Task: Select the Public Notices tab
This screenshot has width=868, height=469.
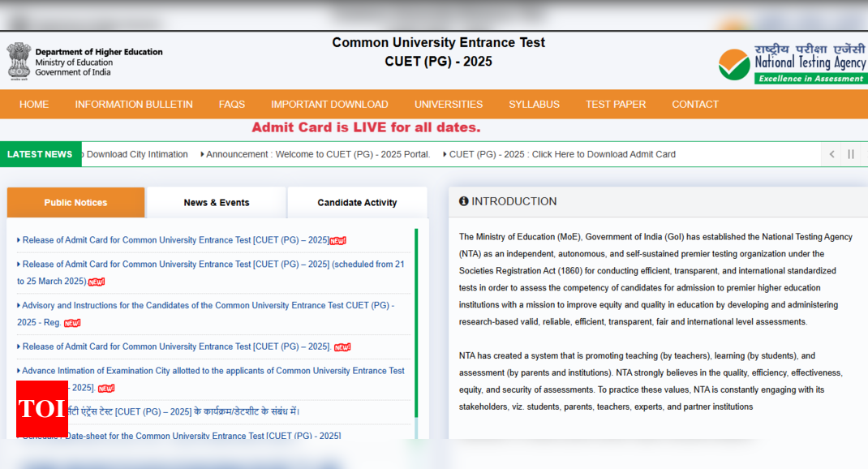Action: pos(75,202)
